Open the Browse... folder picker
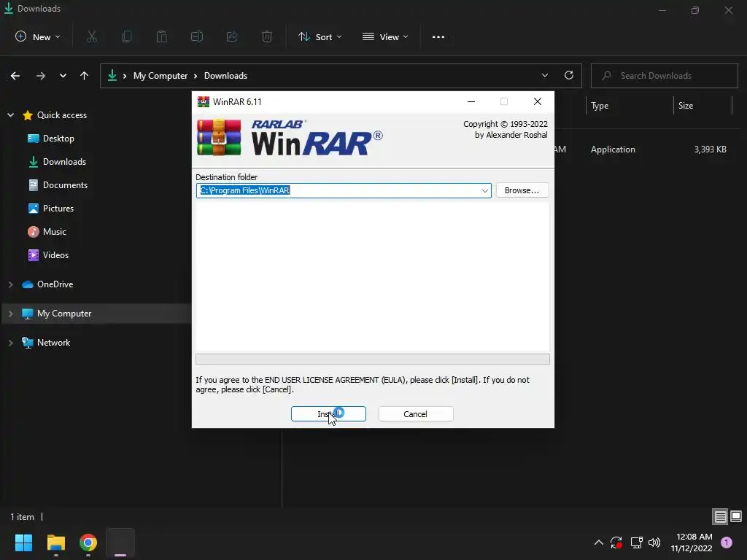747x560 pixels. coord(522,190)
